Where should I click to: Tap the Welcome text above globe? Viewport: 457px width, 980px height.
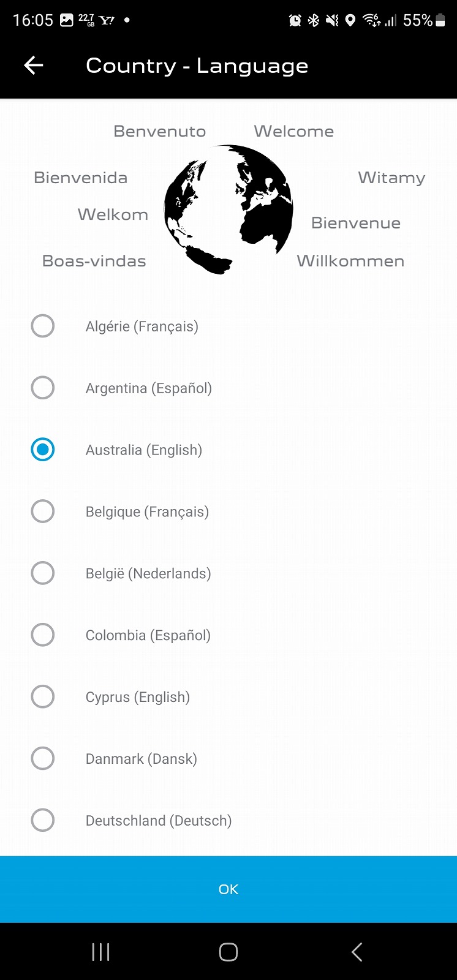click(x=293, y=131)
